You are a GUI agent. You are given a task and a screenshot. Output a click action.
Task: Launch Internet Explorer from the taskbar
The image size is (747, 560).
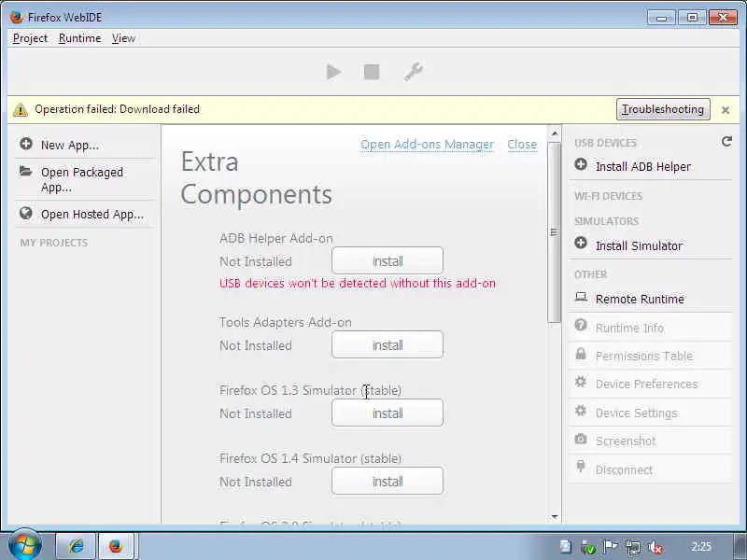(77, 546)
